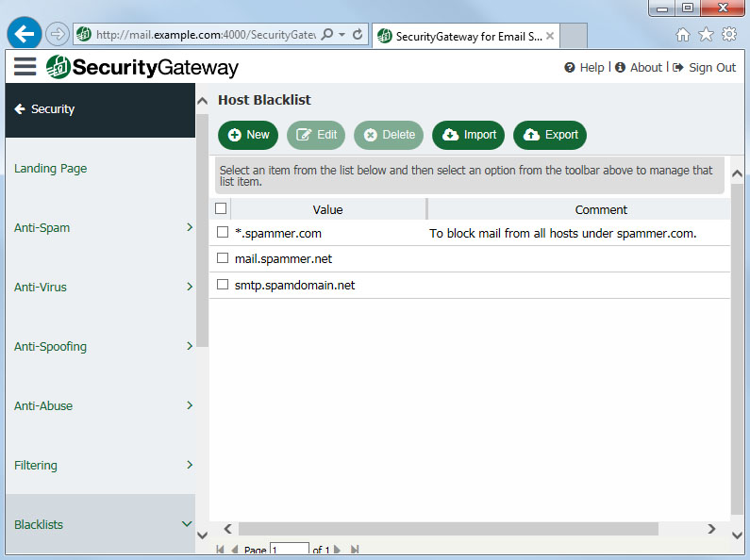Viewport: 750px width, 560px height.
Task: Click the SecurityGateway logo
Action: [142, 67]
